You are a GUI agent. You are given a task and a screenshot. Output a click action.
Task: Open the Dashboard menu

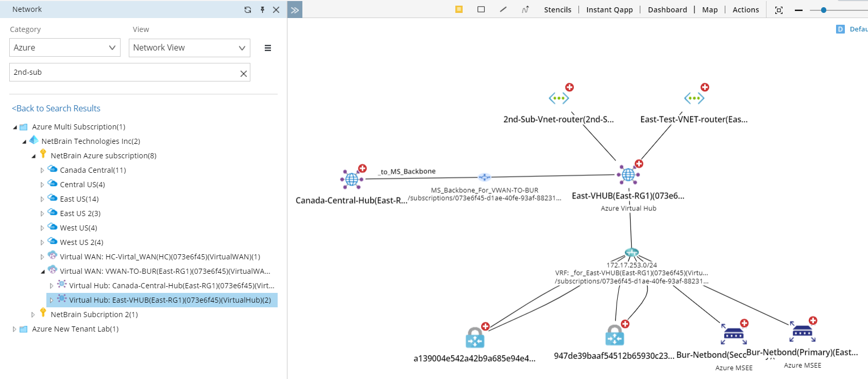tap(668, 10)
